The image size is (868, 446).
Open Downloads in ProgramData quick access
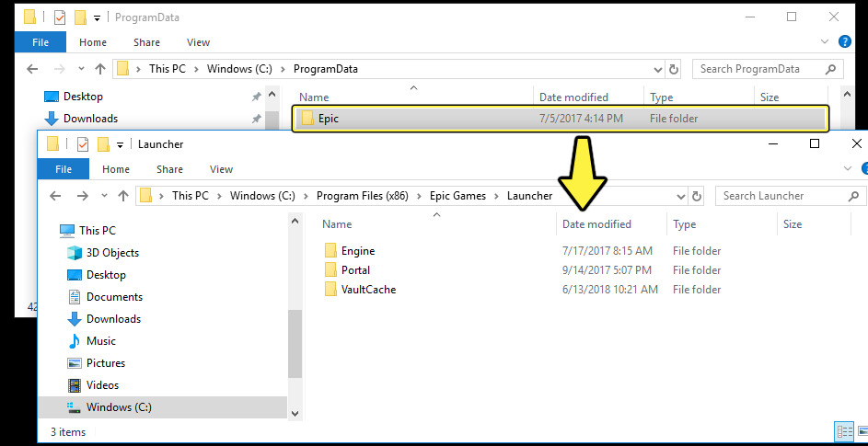pos(81,119)
